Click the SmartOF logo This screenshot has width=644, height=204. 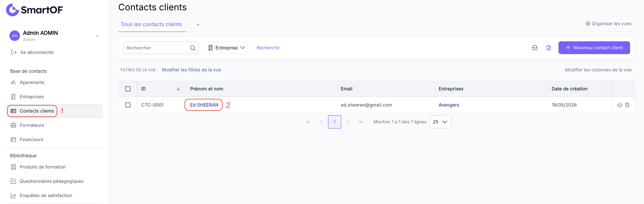(34, 10)
